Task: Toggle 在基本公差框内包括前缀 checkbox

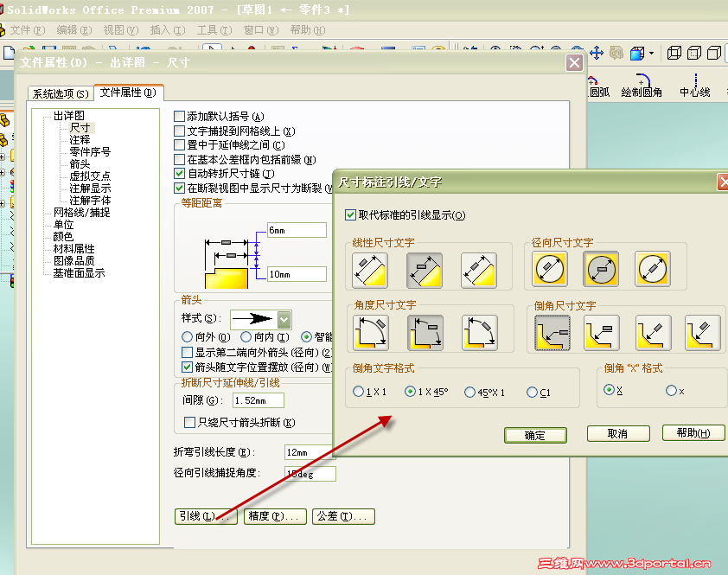Action: click(179, 160)
